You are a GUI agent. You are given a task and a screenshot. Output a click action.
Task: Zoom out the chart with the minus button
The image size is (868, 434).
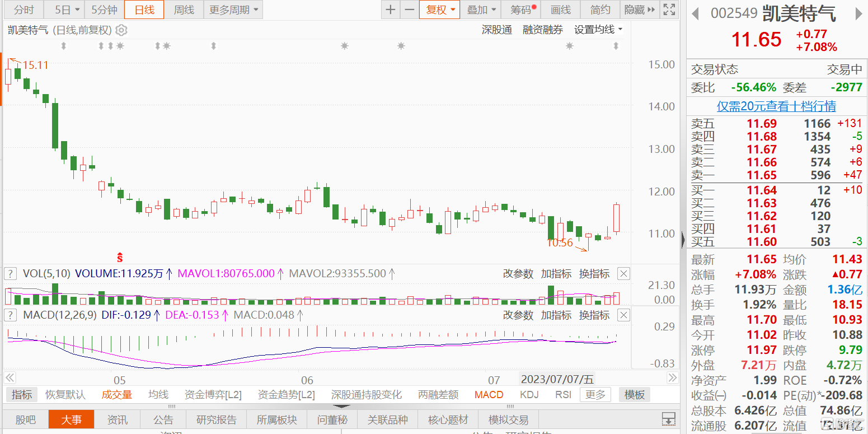410,10
